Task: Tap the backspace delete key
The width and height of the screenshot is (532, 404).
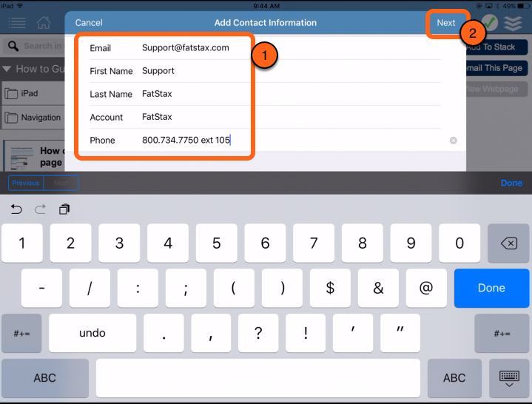Action: coord(508,243)
